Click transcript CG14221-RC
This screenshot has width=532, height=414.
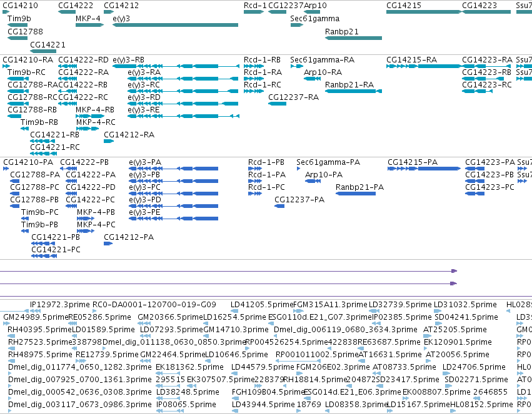43,154
